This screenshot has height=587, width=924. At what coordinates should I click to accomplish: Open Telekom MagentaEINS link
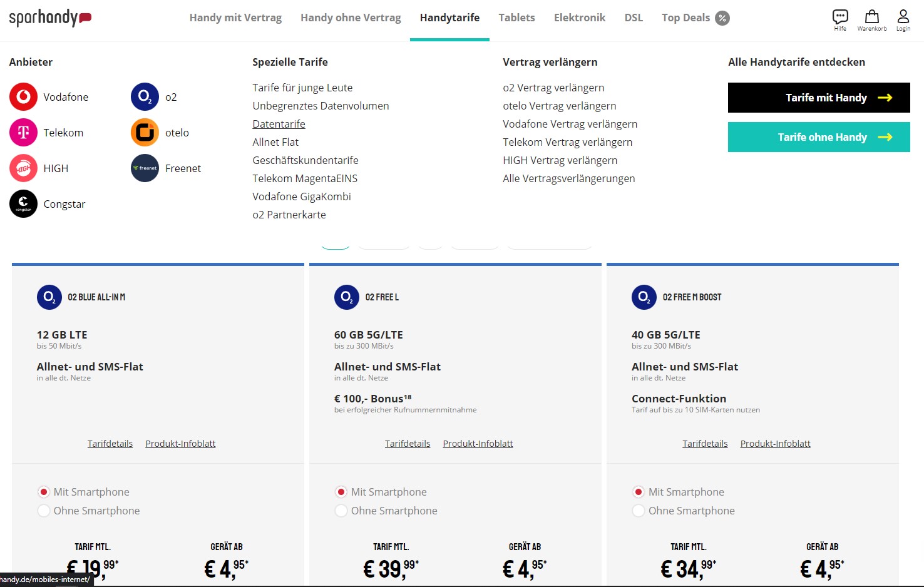[x=305, y=178]
